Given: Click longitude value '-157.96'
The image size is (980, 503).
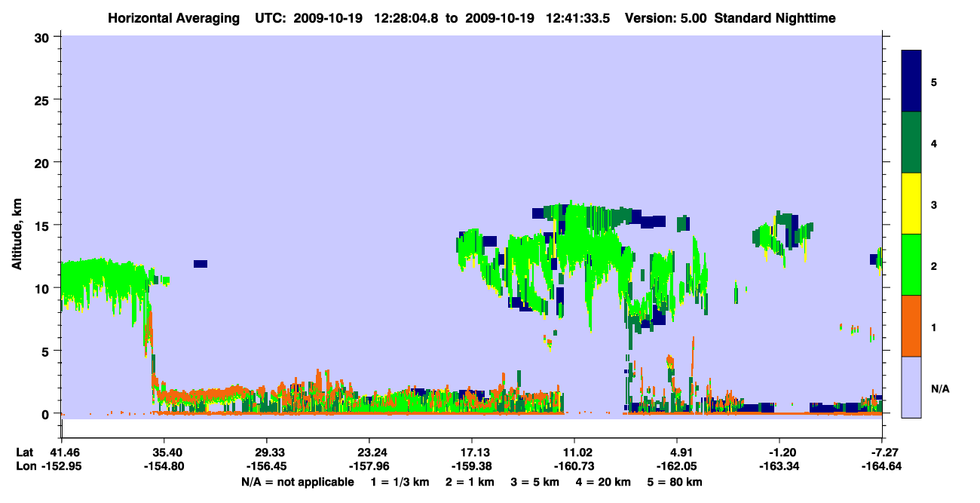Looking at the screenshot, I should click(x=369, y=467).
